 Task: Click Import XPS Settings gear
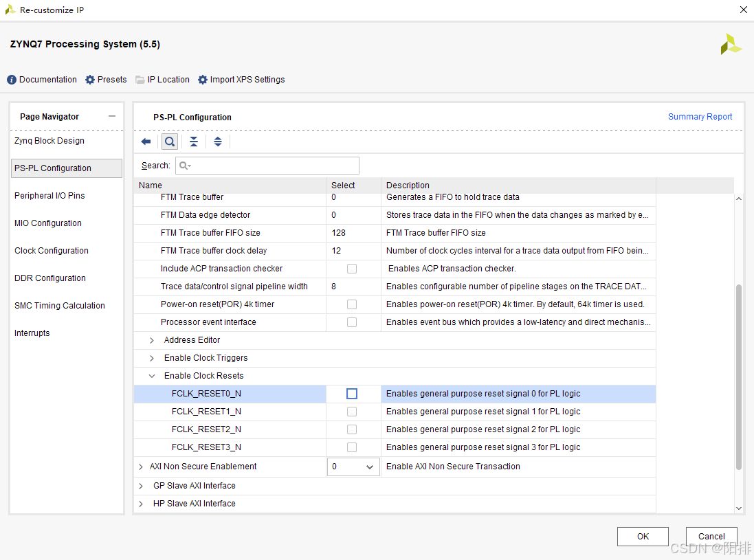[x=203, y=80]
